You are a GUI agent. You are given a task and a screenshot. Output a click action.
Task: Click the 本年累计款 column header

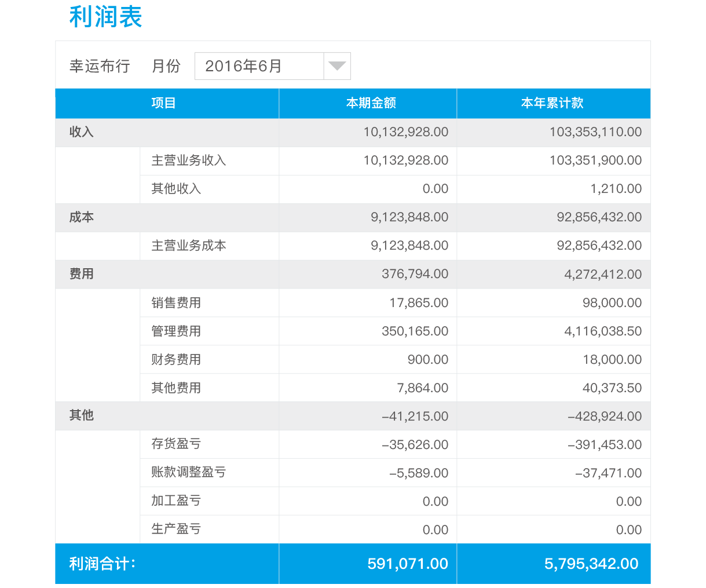552,103
